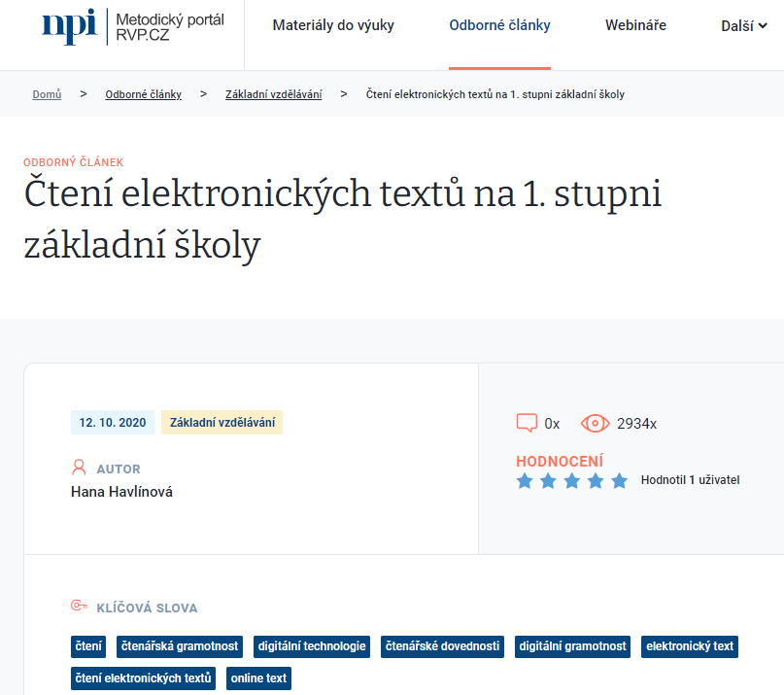Screen dimensions: 784x695
Task: Click the čtenářská gramotnost keyword tag
Action: coord(181,646)
